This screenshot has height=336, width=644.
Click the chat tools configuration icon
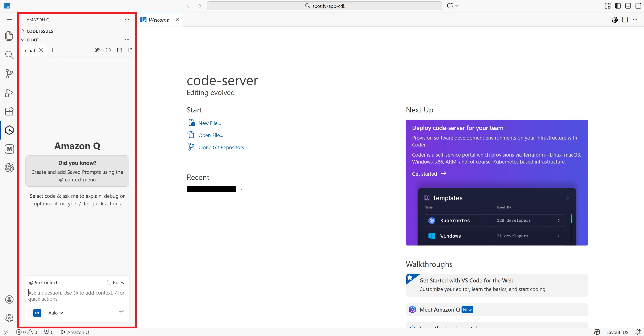[97, 50]
